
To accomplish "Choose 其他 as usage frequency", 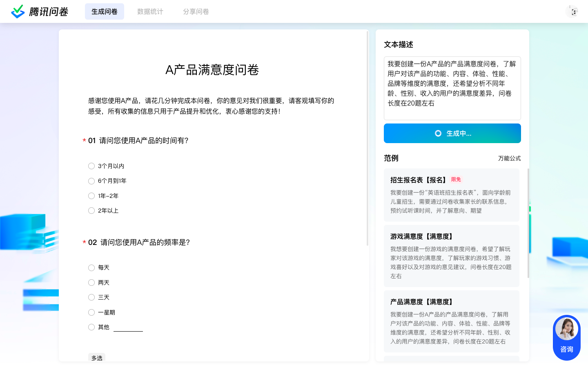I will (x=91, y=327).
